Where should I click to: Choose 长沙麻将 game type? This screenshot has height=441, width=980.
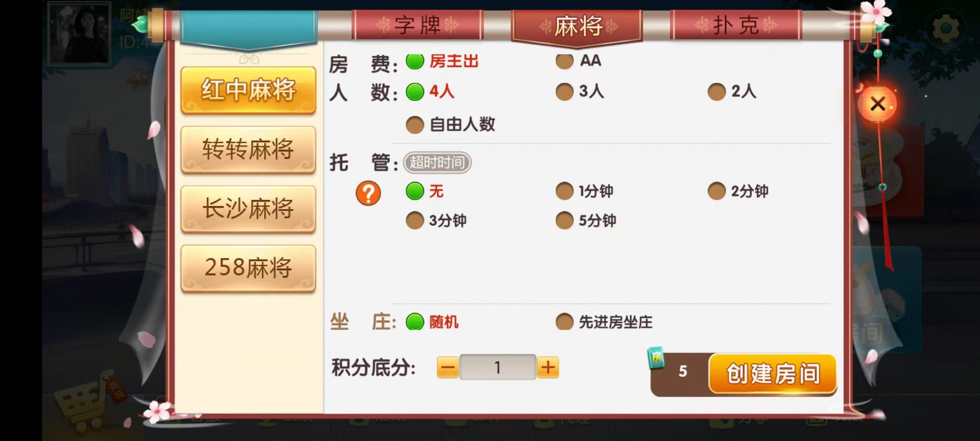coord(248,209)
